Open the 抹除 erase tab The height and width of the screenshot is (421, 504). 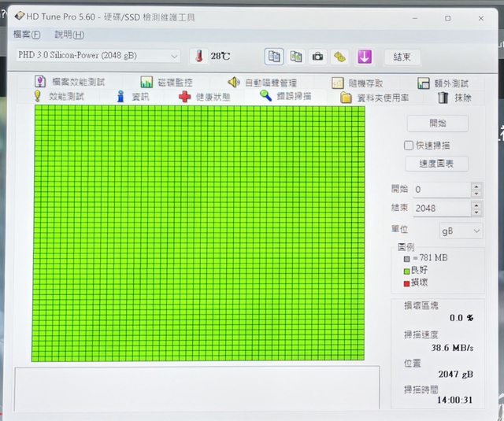(x=455, y=98)
